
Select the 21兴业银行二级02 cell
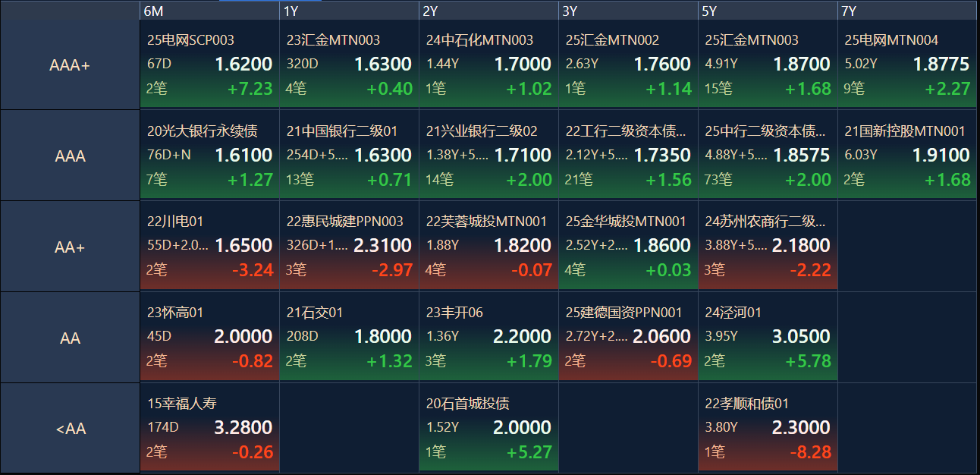pos(489,156)
